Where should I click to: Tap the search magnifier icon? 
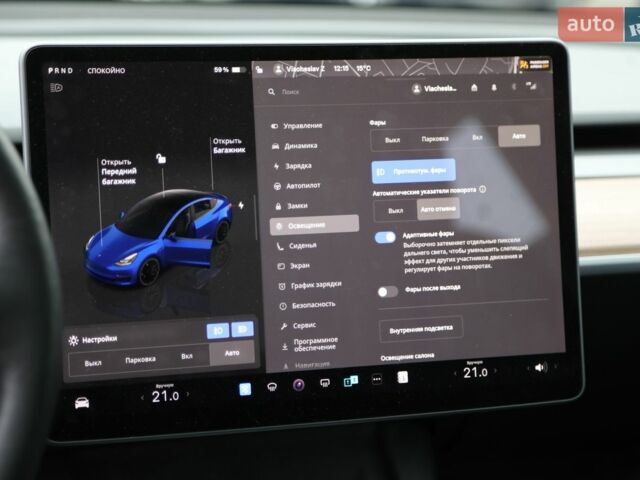(x=271, y=92)
